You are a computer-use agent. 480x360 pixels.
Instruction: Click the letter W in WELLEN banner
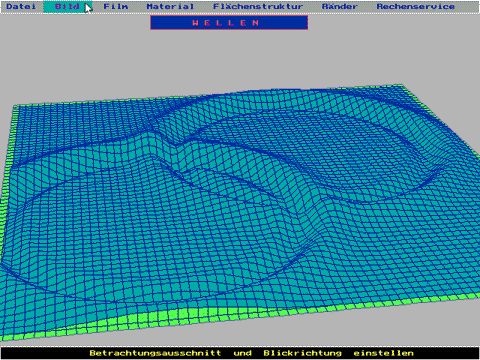click(196, 23)
